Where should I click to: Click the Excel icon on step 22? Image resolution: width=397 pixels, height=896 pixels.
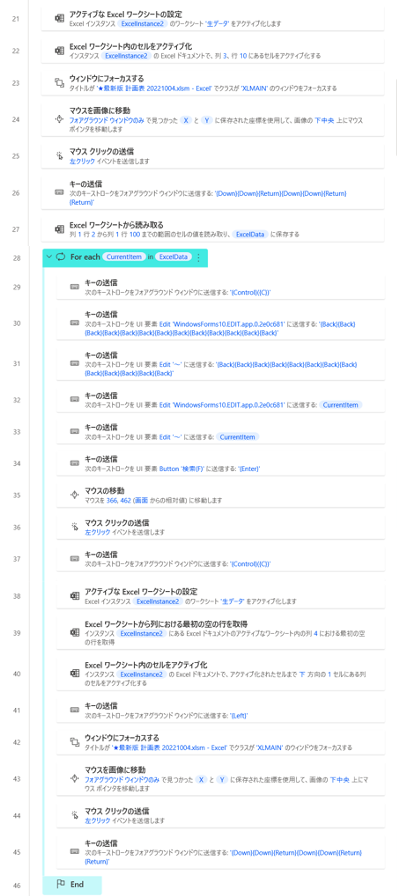point(59,50)
